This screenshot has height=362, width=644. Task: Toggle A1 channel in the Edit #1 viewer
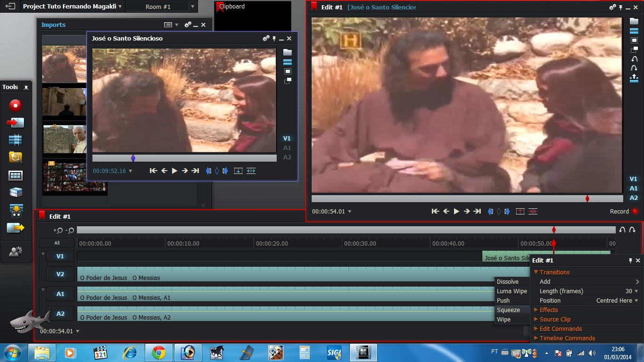tap(634, 188)
